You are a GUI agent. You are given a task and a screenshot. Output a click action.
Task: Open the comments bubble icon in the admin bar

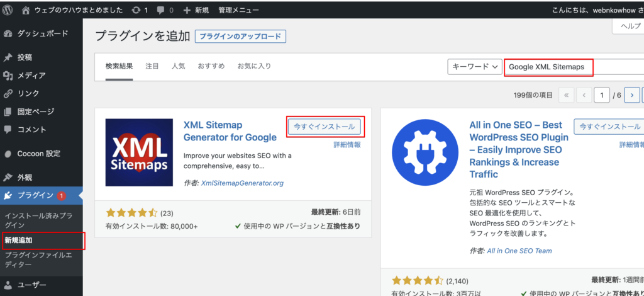click(161, 10)
